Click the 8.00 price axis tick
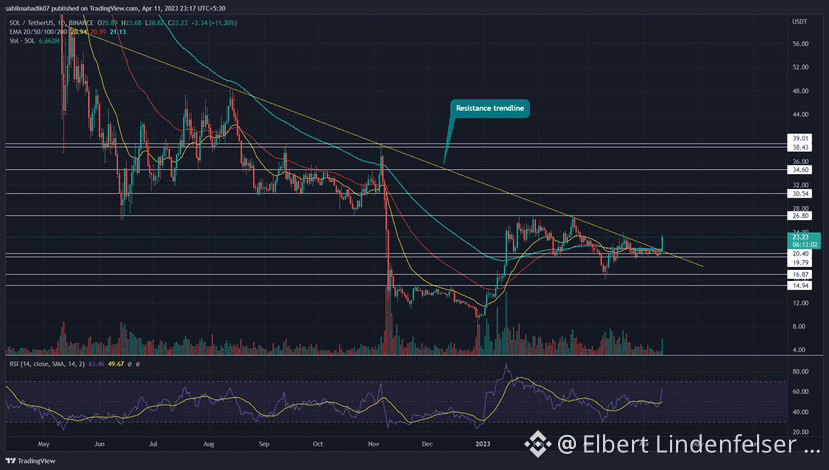 click(800, 327)
